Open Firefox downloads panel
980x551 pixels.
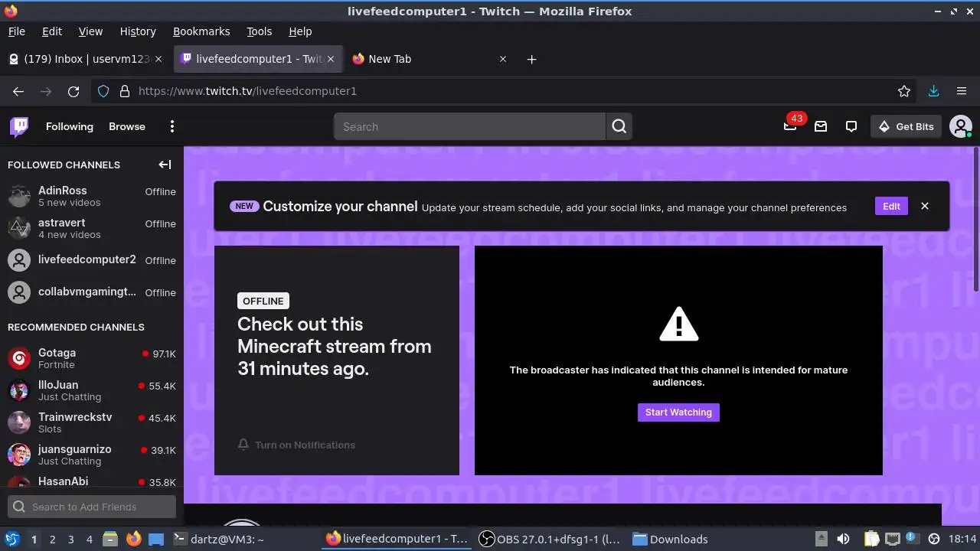933,91
